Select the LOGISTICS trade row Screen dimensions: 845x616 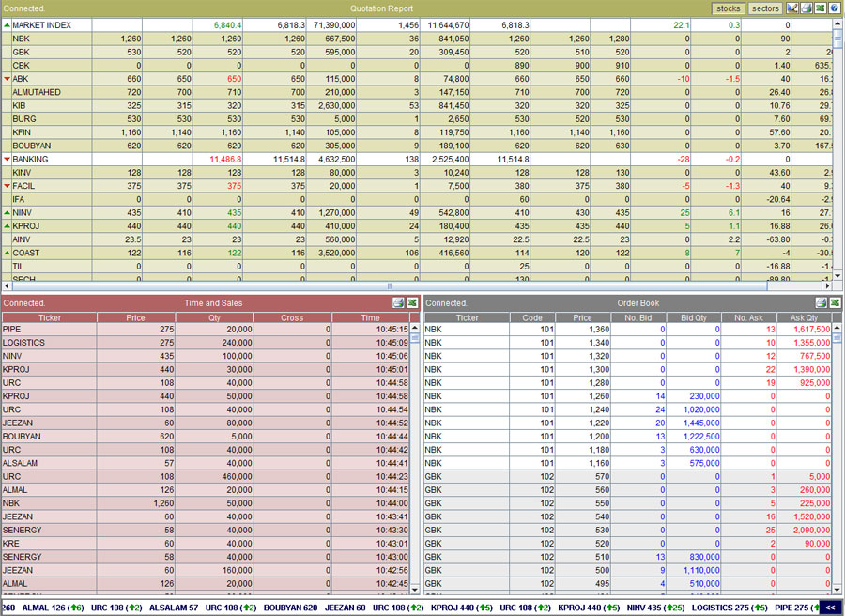[206, 342]
